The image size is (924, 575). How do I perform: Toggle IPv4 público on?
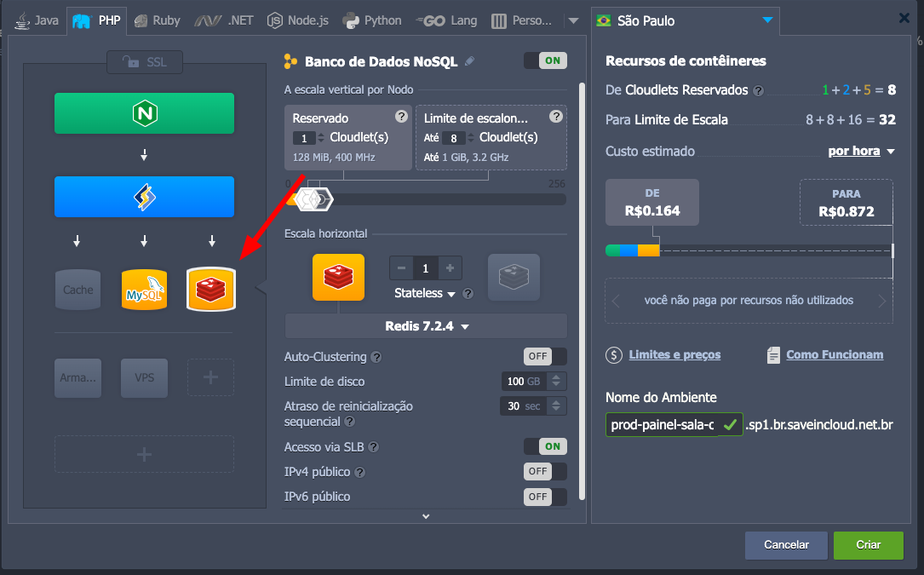coord(545,471)
